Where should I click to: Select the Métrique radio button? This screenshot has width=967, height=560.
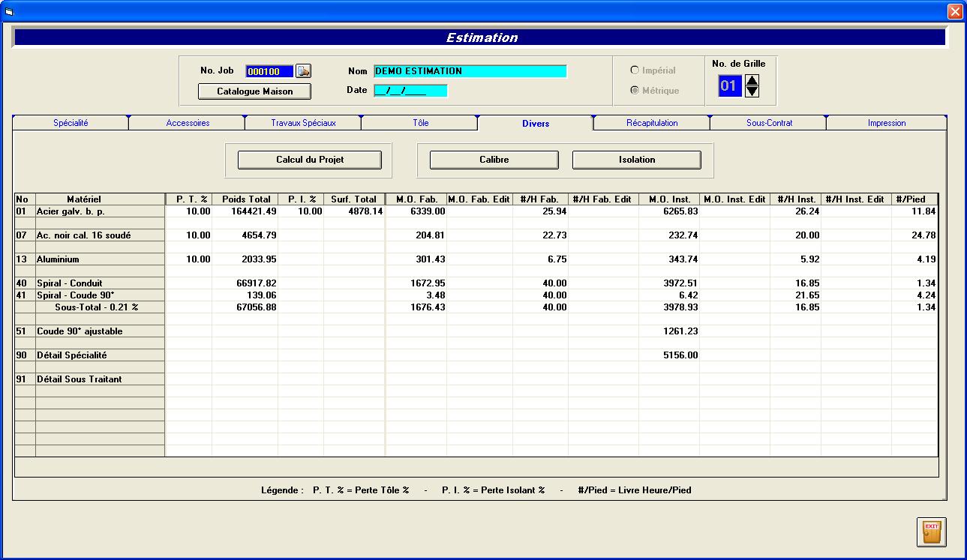(635, 91)
